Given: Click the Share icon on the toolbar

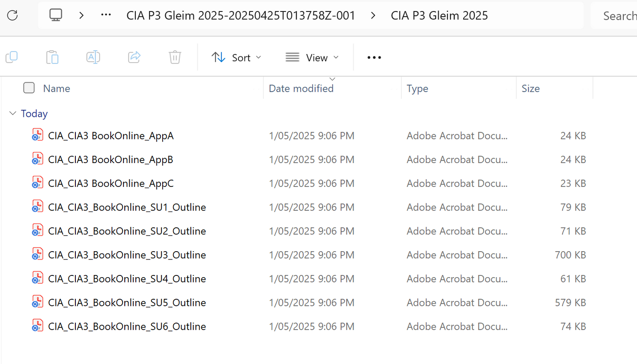Looking at the screenshot, I should (134, 57).
